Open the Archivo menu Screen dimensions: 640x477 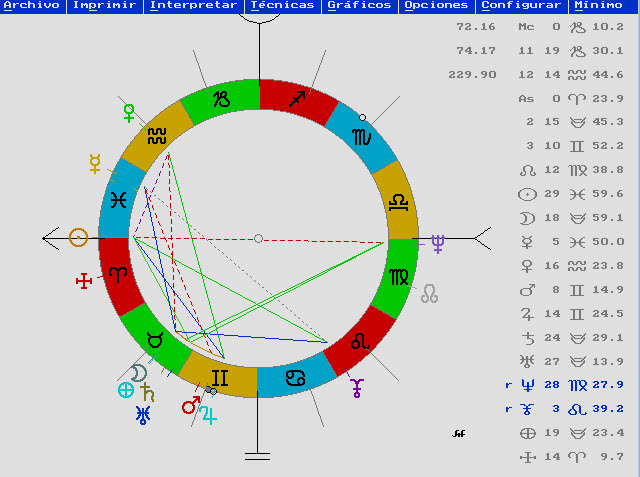tap(31, 6)
